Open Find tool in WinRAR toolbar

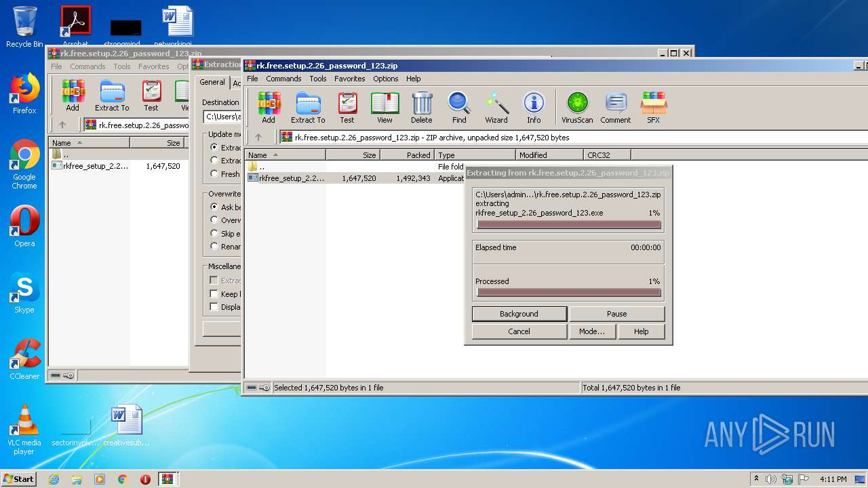tap(459, 108)
